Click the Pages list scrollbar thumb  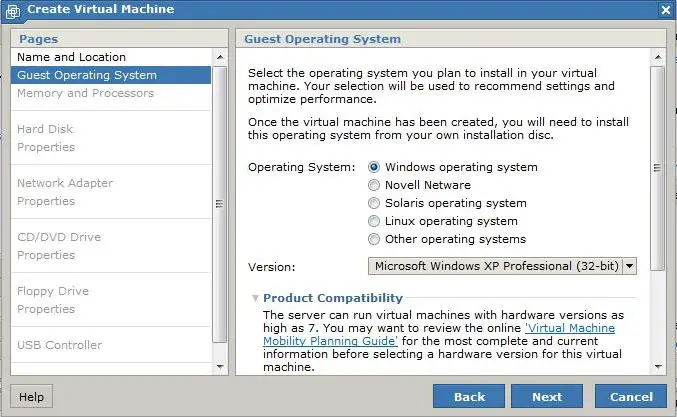point(220,204)
